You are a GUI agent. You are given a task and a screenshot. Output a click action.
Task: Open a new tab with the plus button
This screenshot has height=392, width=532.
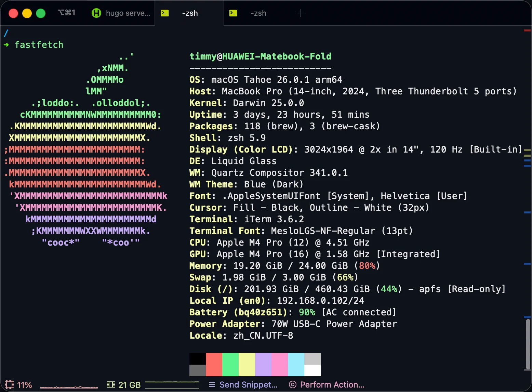tap(300, 13)
